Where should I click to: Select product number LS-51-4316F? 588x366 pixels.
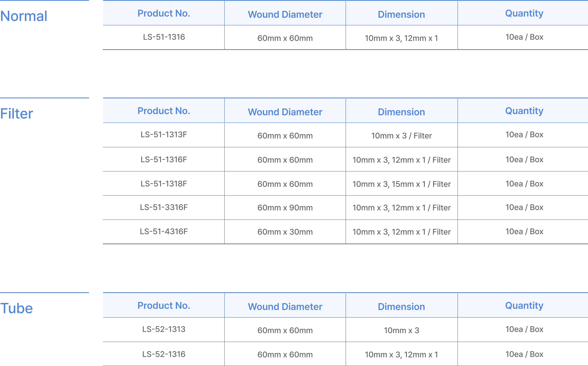164,231
